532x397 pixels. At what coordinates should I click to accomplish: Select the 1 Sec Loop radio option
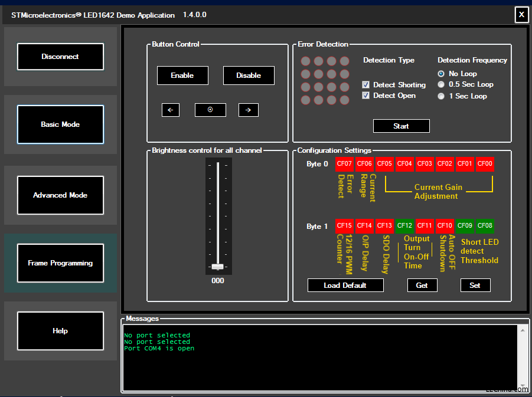[441, 96]
